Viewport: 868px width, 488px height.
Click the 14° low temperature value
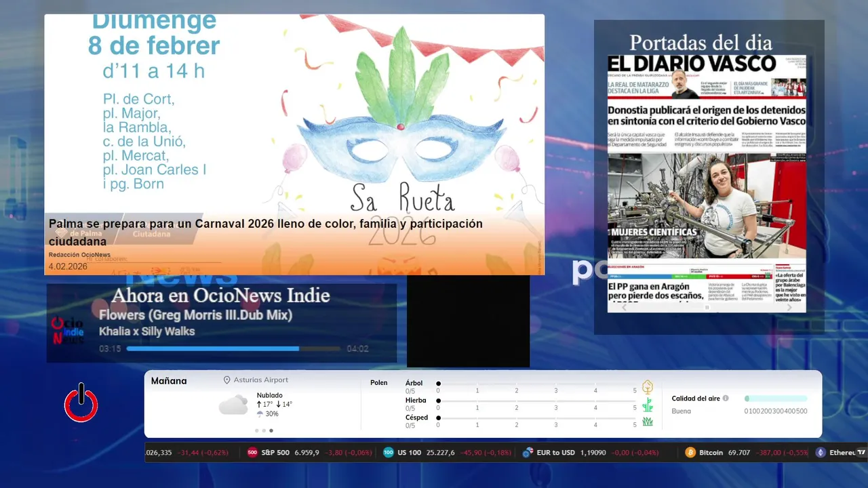287,405
